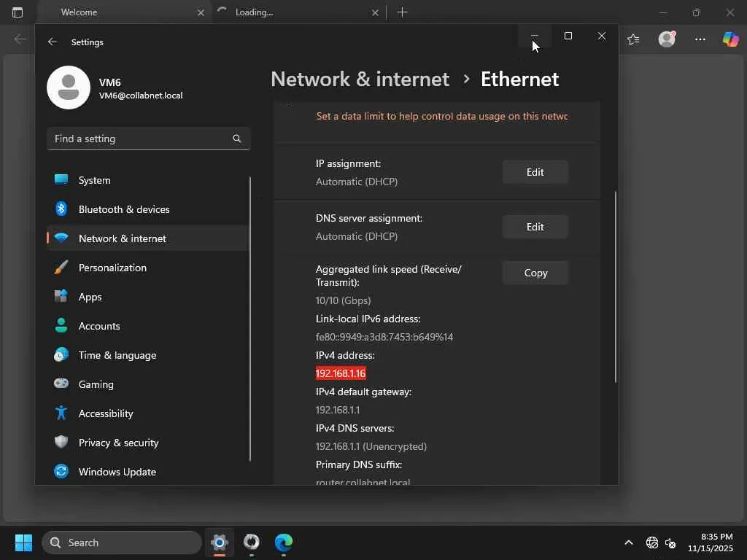The image size is (747, 560).
Task: Open Windows Update in the sidebar
Action: click(117, 472)
